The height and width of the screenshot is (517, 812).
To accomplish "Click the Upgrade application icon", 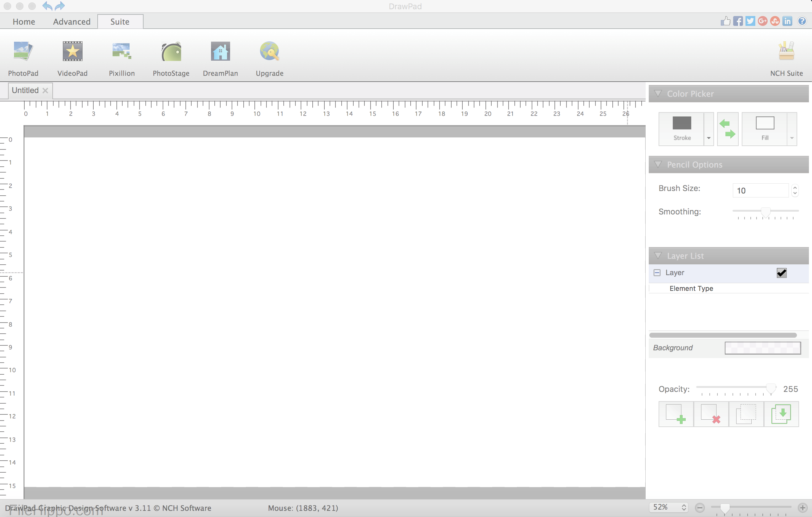I will click(x=269, y=57).
